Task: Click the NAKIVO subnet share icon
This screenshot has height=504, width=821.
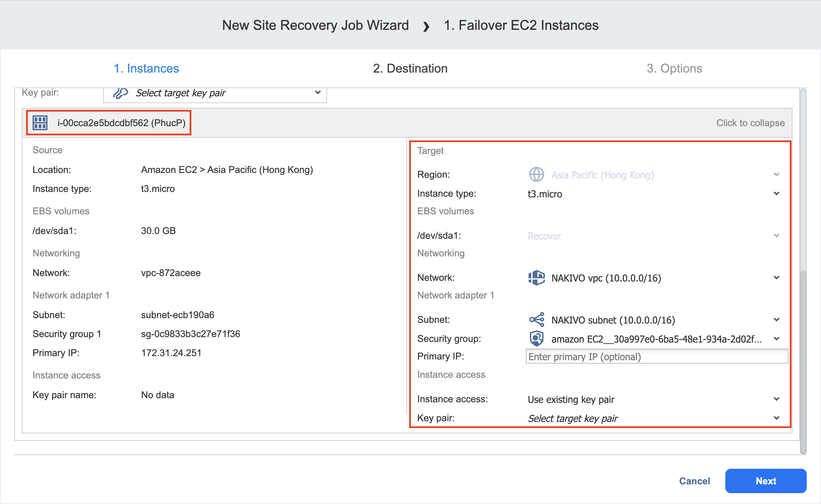Action: (536, 320)
